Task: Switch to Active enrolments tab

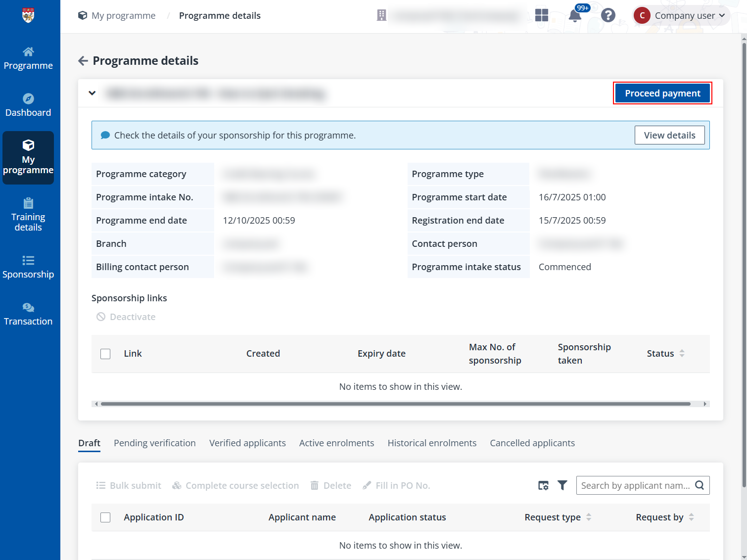Action: point(336,443)
